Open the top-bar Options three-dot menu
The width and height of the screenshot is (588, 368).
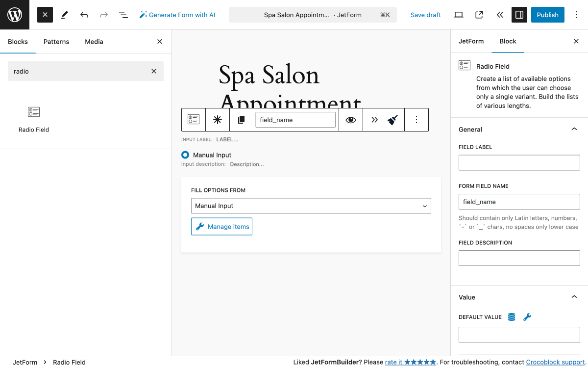click(576, 15)
